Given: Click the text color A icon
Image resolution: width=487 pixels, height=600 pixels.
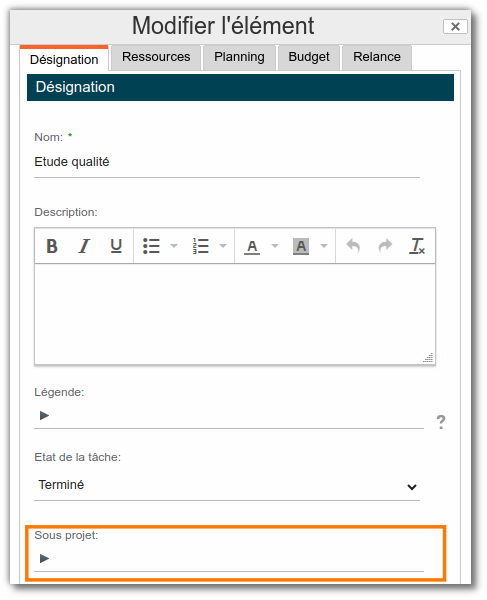Looking at the screenshot, I should [252, 247].
